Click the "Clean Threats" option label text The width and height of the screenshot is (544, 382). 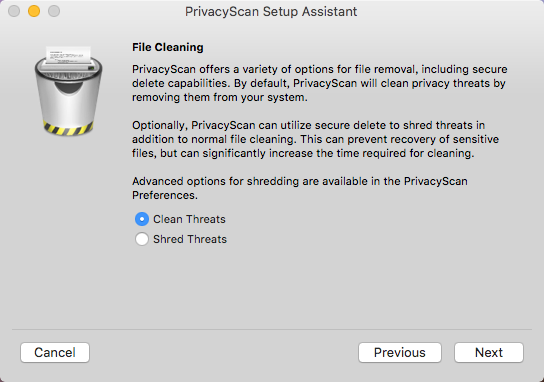point(189,219)
